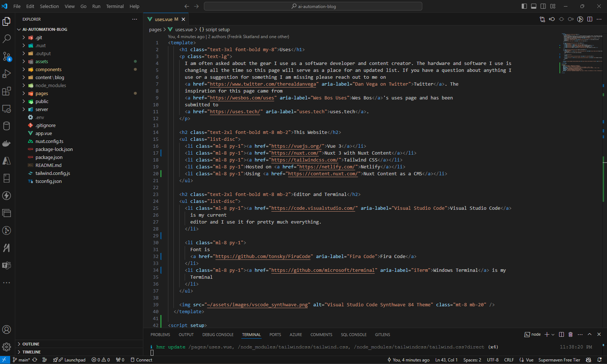Open the Azure view in the activity bar
The width and height of the screenshot is (607, 364).
[x=7, y=161]
